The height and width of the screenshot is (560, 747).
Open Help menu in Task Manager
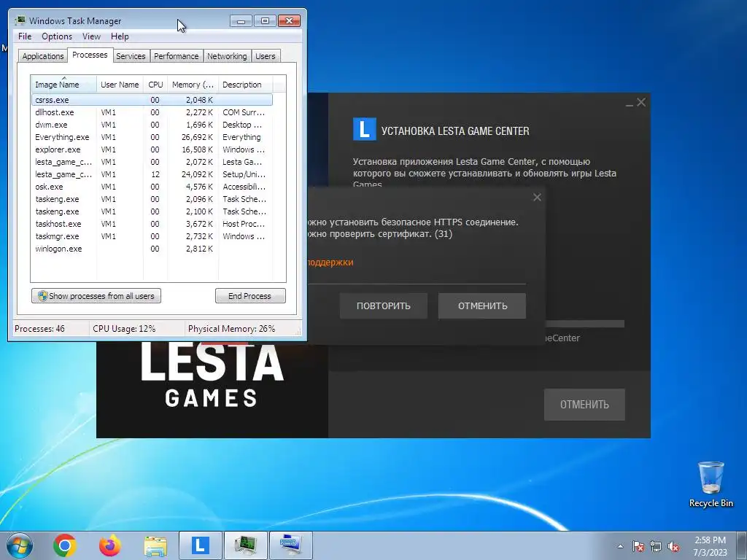[x=120, y=36]
